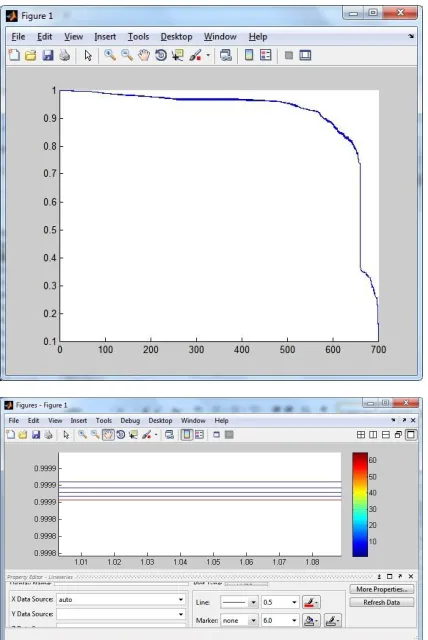
Task: Open Debug menu in lower Figures window
Action: 130,420
